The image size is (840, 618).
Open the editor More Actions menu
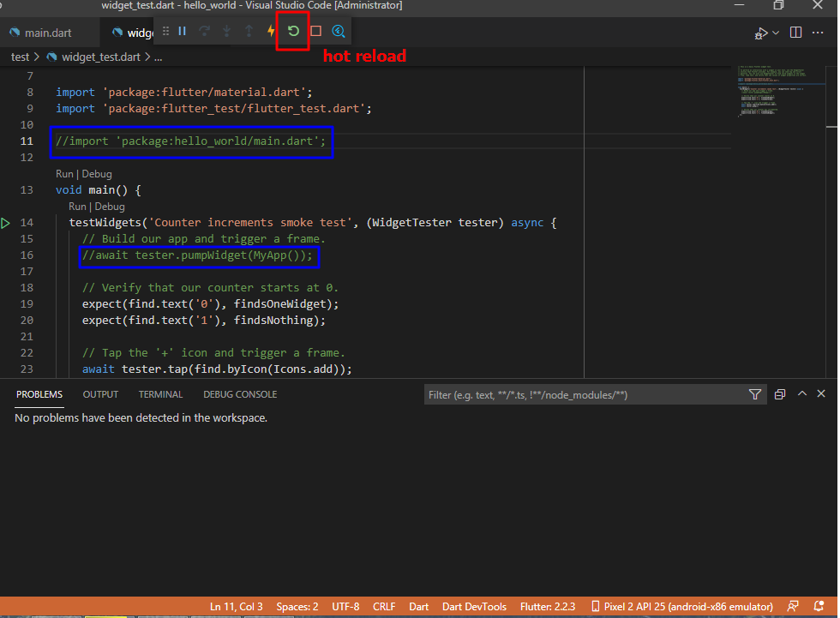(818, 33)
